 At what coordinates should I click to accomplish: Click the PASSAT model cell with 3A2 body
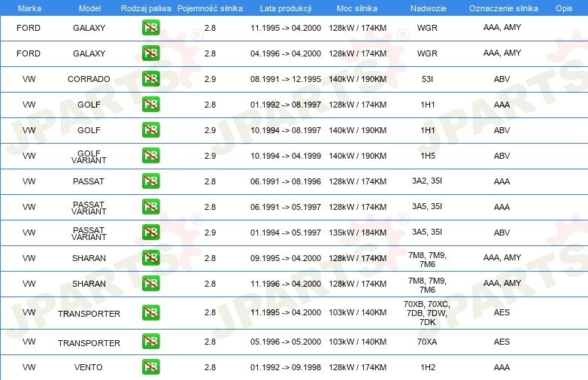[89, 181]
